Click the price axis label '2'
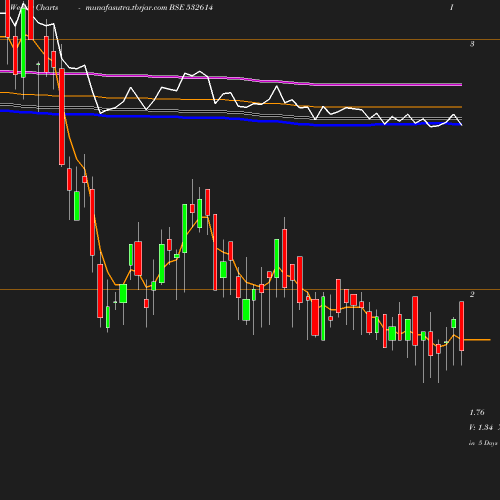The height and width of the screenshot is (500, 500). coord(472,294)
